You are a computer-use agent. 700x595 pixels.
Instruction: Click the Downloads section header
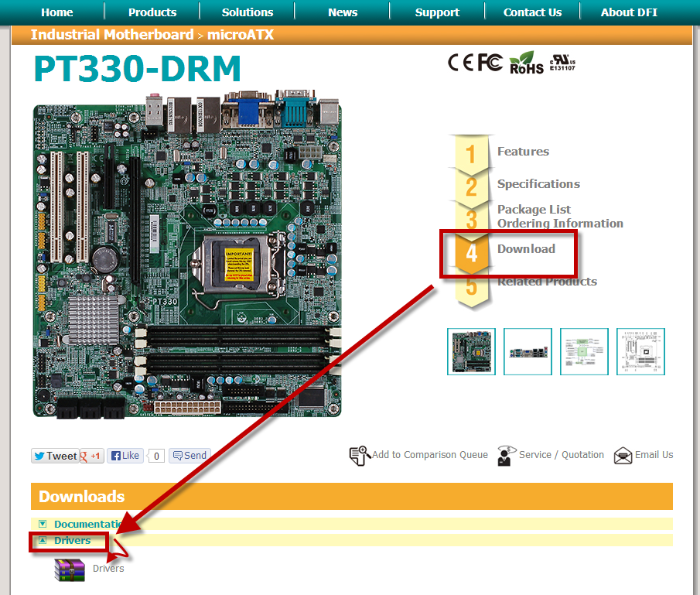pyautogui.click(x=352, y=496)
